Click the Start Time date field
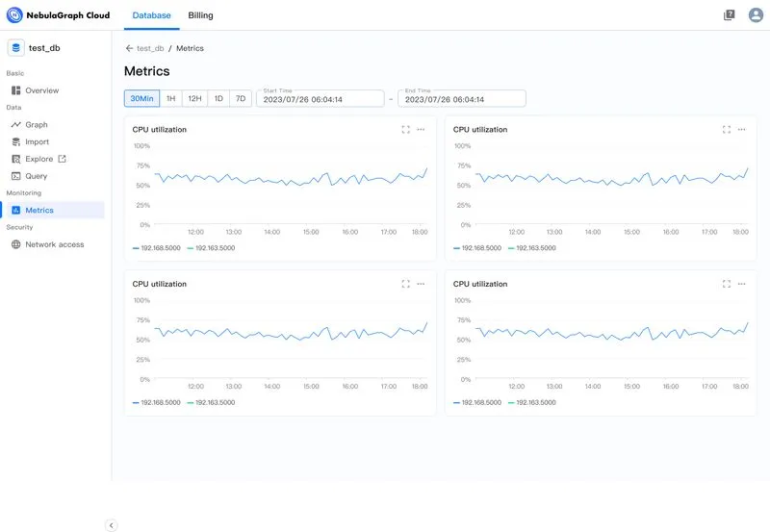This screenshot has height=532, width=770. click(321, 99)
